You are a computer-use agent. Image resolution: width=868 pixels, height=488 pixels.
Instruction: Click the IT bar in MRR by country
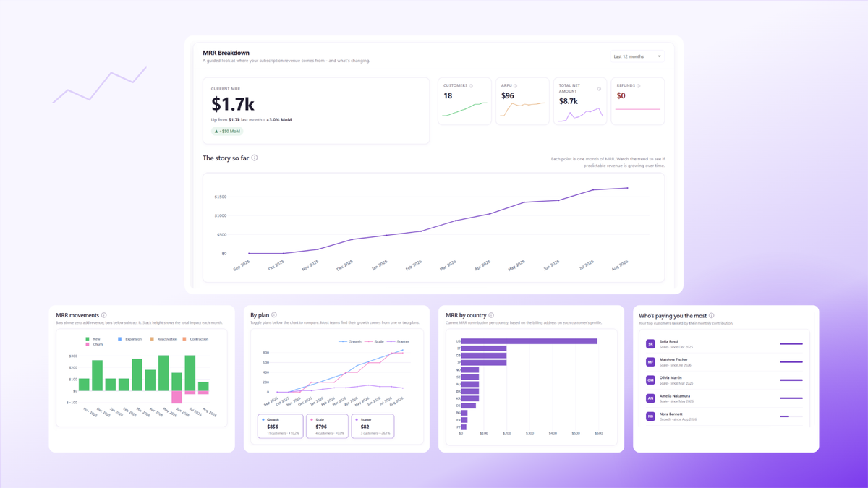[483, 348]
